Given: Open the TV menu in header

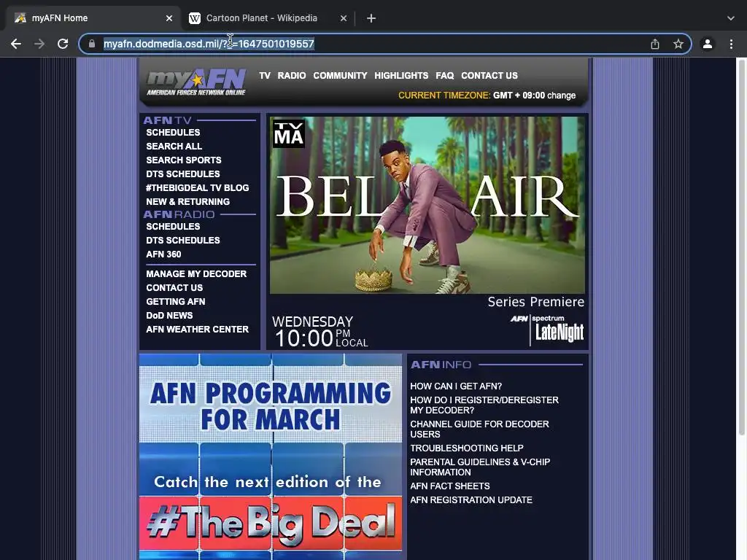Looking at the screenshot, I should (x=265, y=75).
